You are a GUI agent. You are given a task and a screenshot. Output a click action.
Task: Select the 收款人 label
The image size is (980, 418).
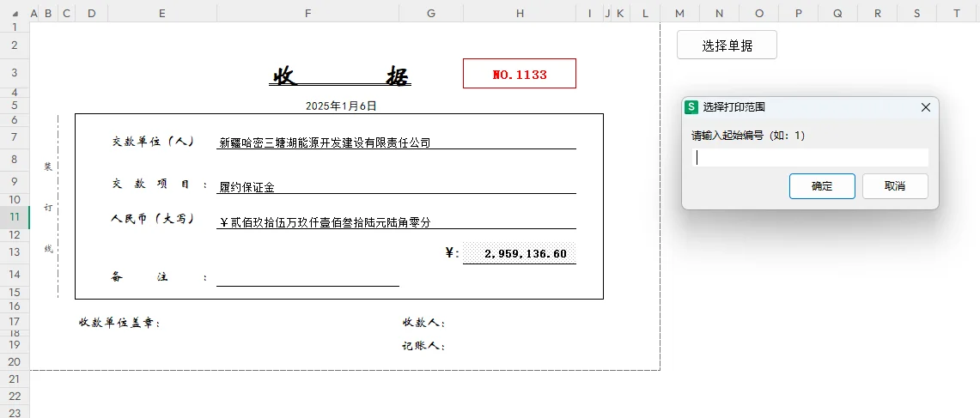click(x=423, y=323)
